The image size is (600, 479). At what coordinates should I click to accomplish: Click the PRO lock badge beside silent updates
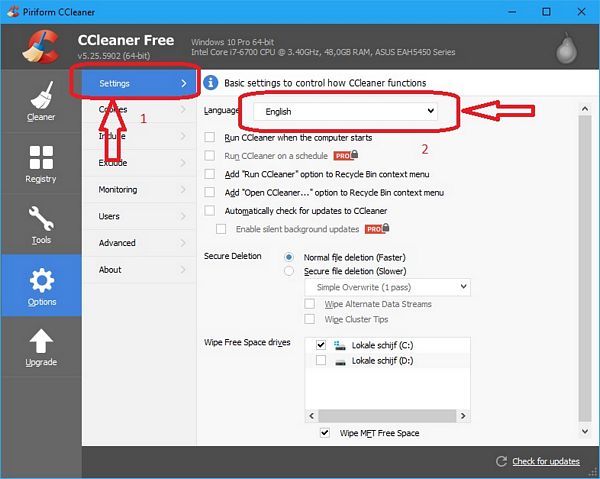pos(377,229)
